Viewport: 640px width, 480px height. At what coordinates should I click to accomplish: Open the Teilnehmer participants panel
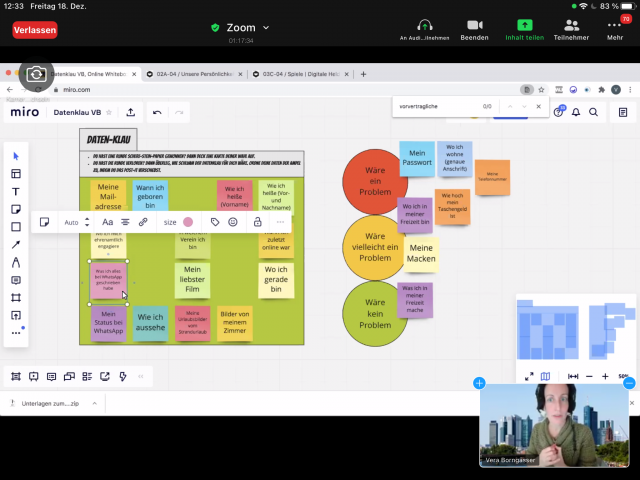point(571,30)
